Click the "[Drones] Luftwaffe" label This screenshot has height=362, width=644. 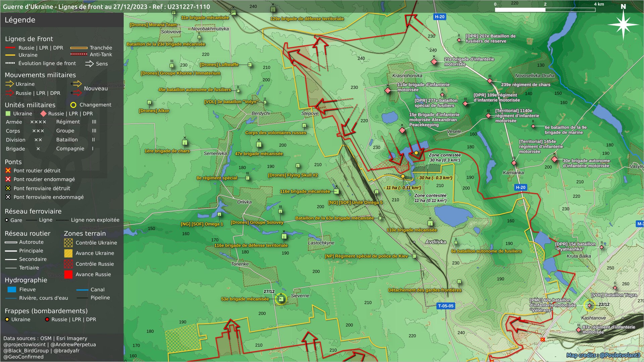219,65
